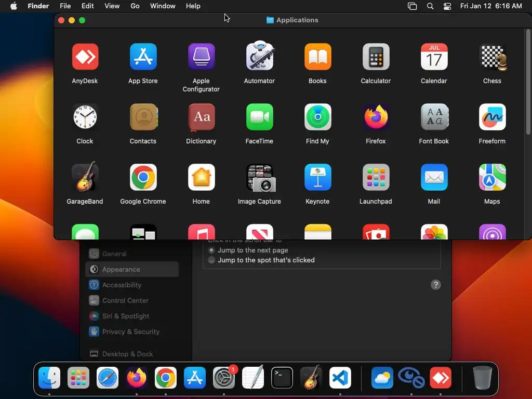Open Appearance in System Settings sidebar
532x399 pixels.
coord(132,270)
